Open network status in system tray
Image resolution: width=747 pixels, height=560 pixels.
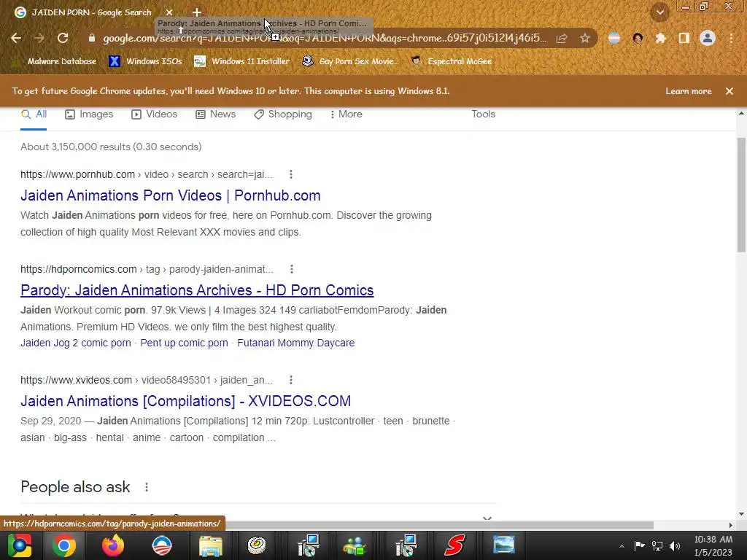click(x=657, y=545)
